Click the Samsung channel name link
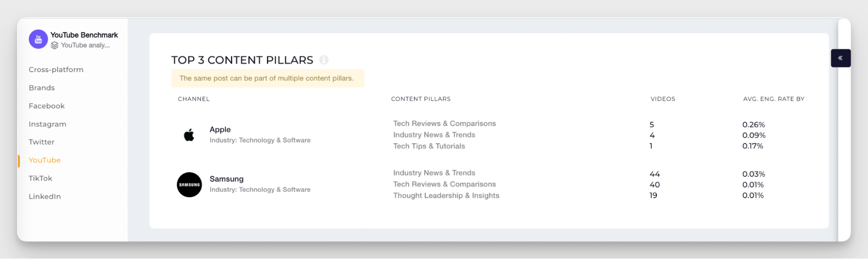This screenshot has height=259, width=868. tap(226, 179)
